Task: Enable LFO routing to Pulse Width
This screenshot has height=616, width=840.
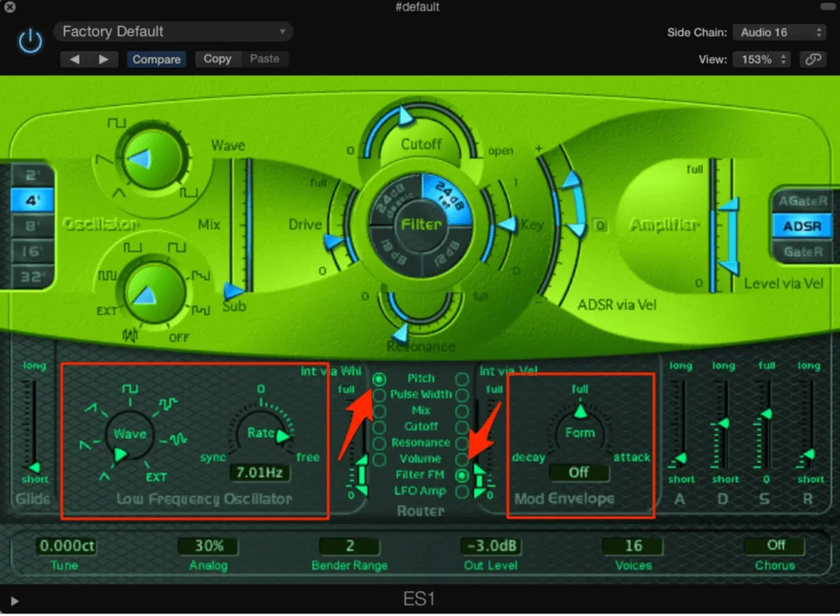Action: (x=379, y=395)
